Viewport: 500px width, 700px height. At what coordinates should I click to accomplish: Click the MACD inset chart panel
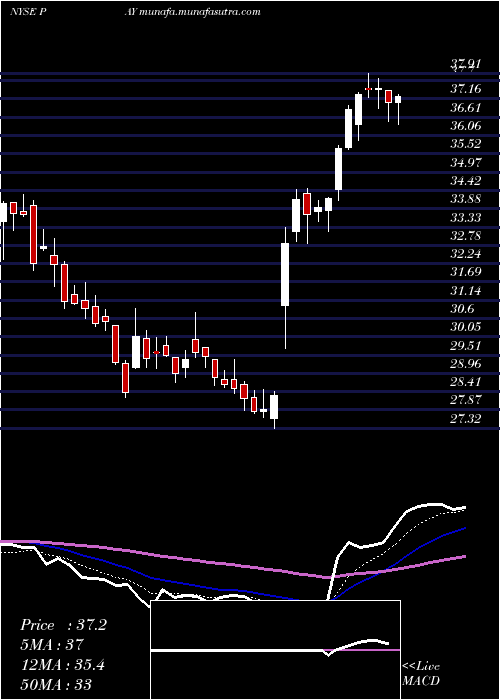click(275, 650)
